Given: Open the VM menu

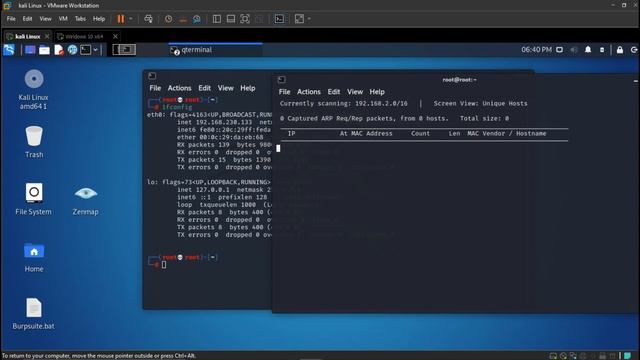Looking at the screenshot, I should [x=63, y=19].
